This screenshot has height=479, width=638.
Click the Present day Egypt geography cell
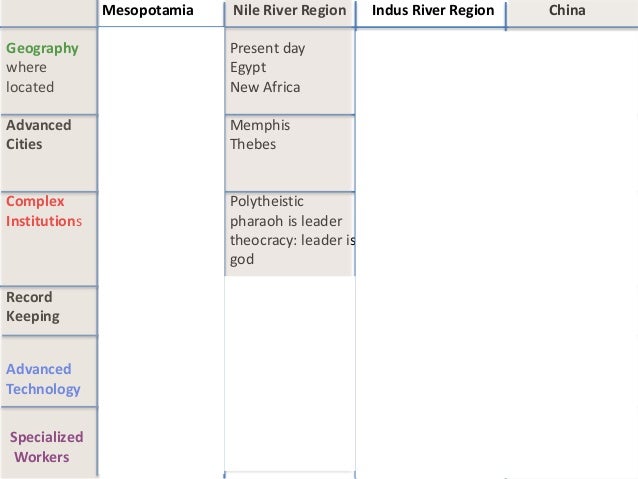tap(290, 71)
